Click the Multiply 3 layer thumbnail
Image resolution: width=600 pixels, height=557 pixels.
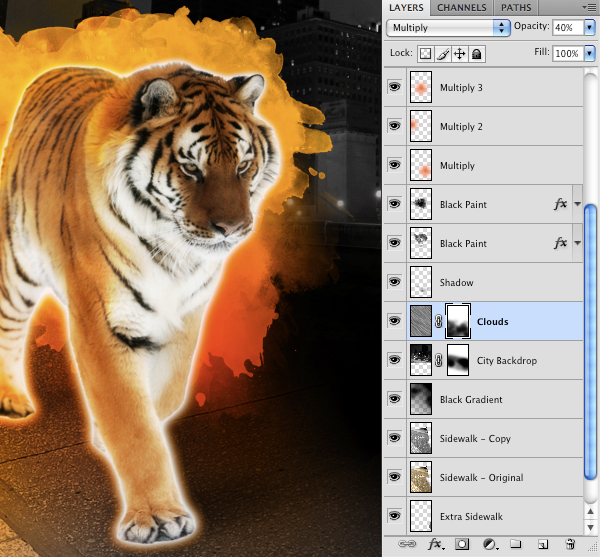tap(421, 87)
